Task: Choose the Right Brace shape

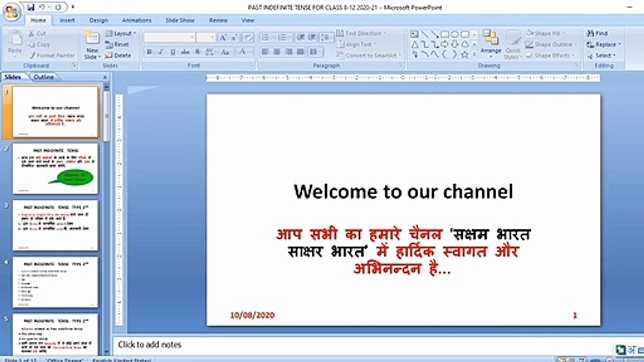Action: point(454,54)
